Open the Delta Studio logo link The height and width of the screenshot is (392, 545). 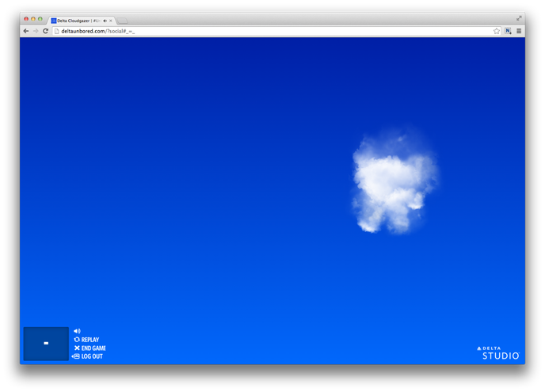[x=499, y=353]
